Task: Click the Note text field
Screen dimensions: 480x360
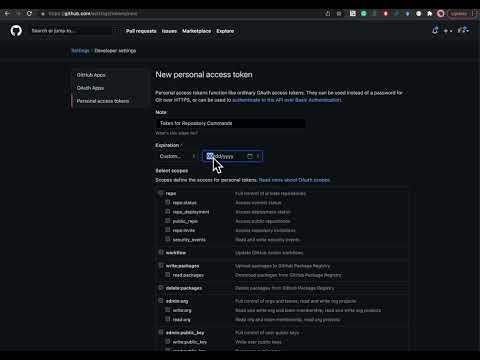Action: coord(230,123)
